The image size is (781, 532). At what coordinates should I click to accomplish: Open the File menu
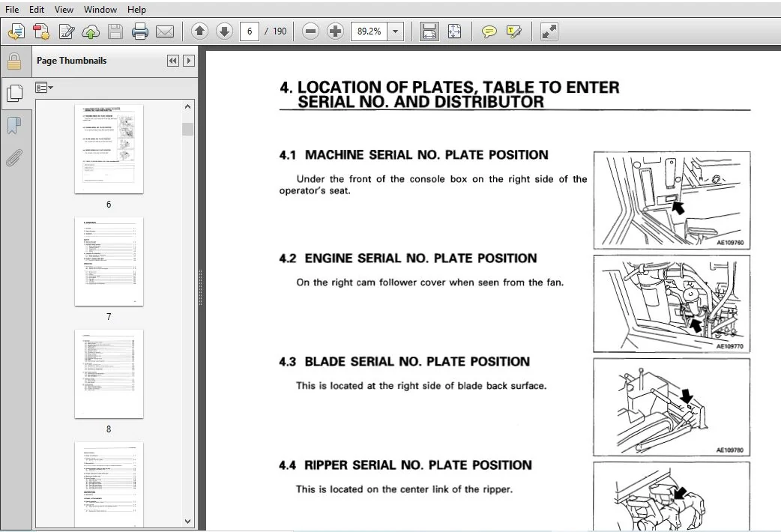(x=12, y=10)
